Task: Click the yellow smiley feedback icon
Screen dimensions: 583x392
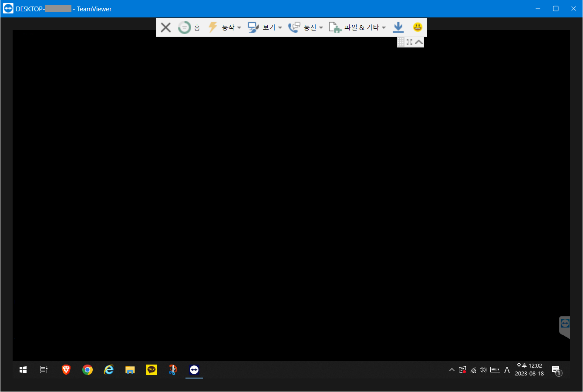Action: coord(418,27)
